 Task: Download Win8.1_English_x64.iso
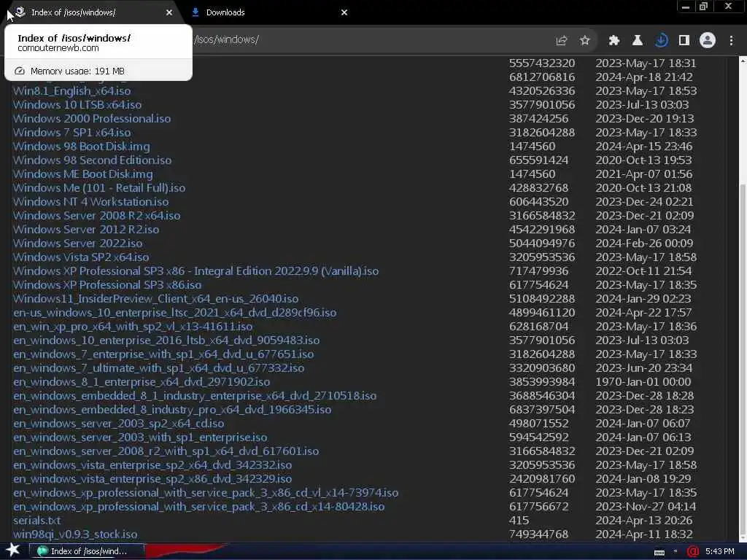(x=72, y=91)
